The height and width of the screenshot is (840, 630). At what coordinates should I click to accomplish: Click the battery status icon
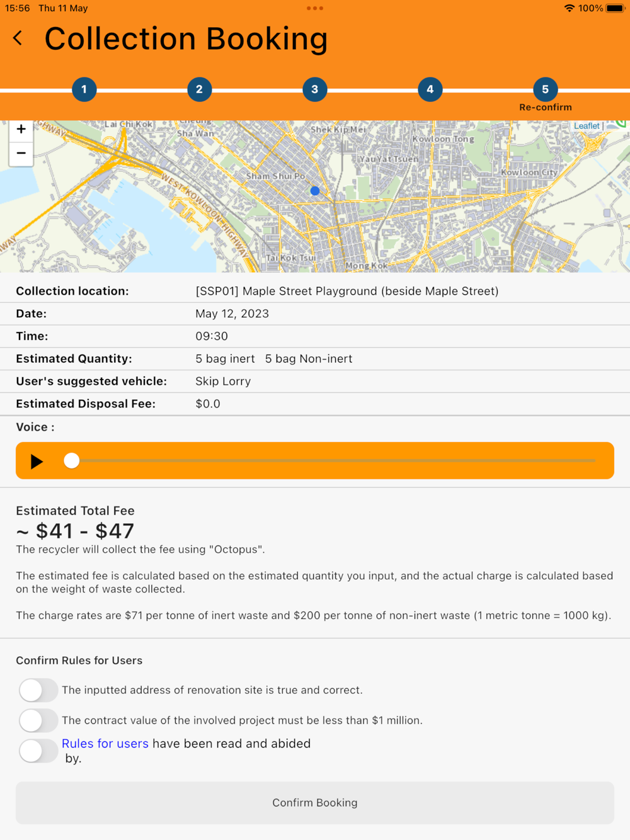pos(616,8)
